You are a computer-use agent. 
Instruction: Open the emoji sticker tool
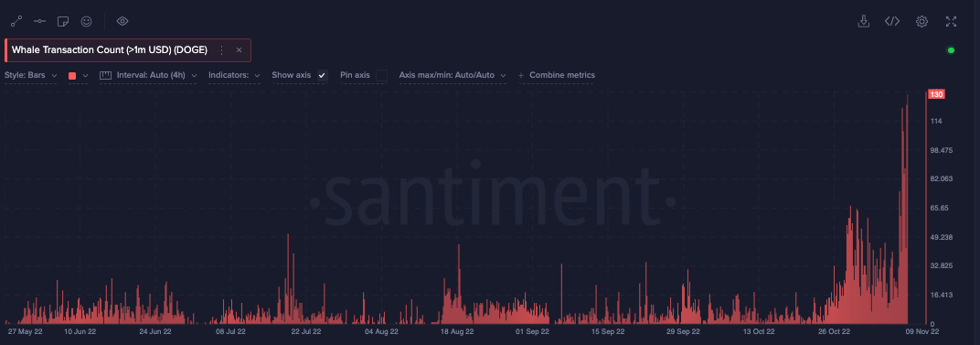coord(86,21)
